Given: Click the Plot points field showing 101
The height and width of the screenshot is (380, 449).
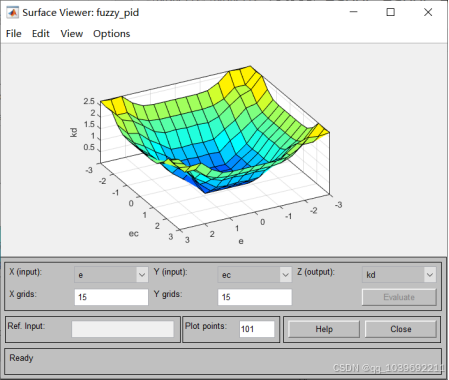Looking at the screenshot, I should coord(257,329).
